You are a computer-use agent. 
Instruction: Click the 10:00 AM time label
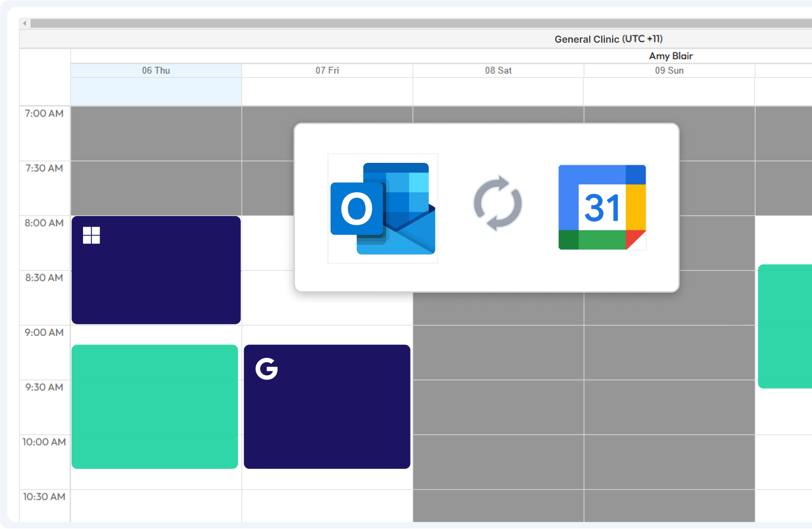[44, 442]
